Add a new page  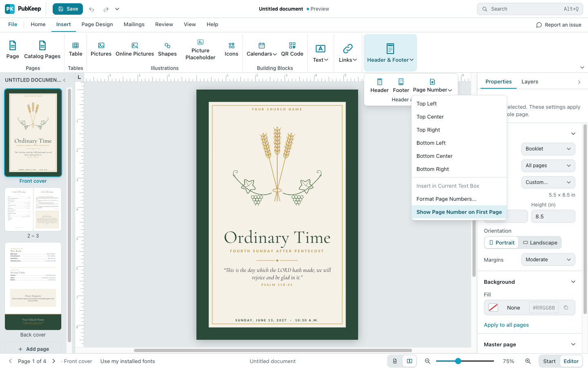coord(33,349)
